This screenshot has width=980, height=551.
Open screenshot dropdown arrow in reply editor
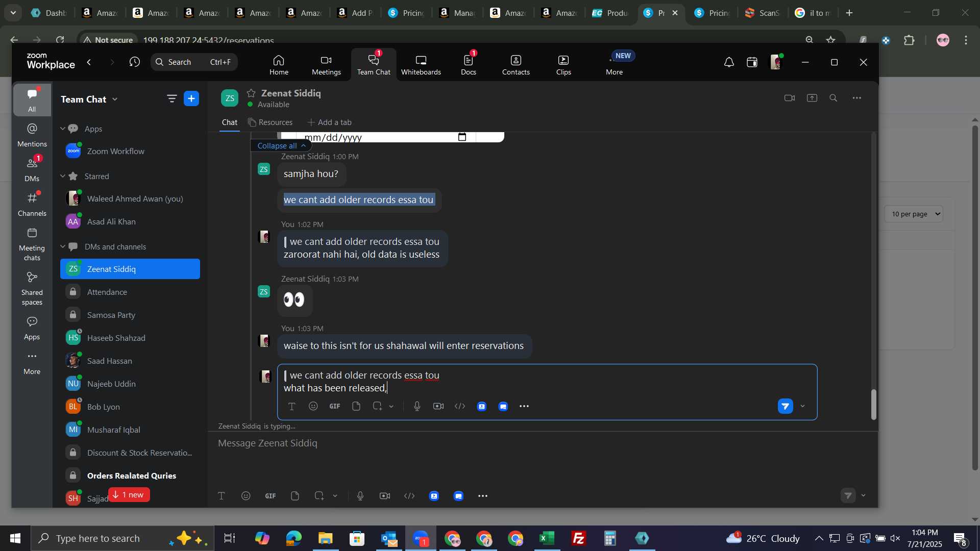391,407
